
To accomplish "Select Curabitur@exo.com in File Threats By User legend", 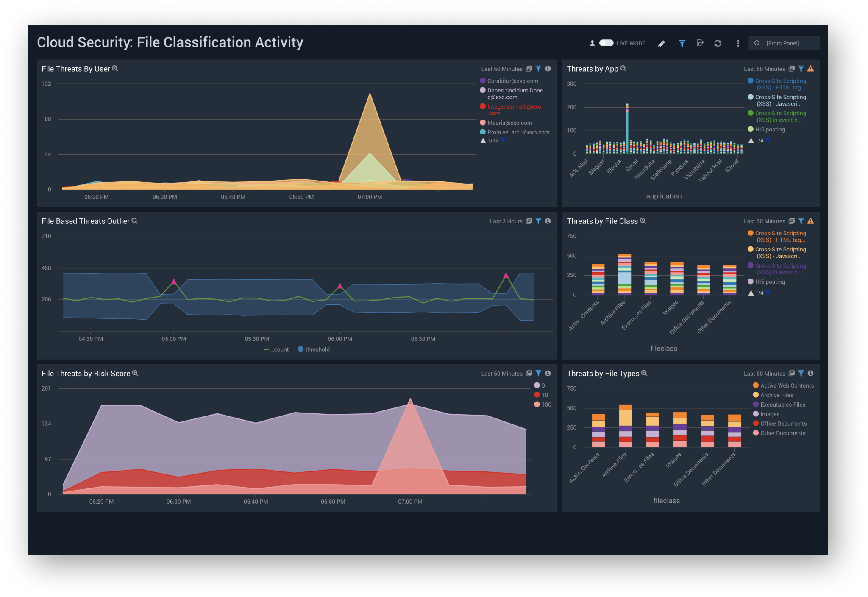I will (x=512, y=81).
